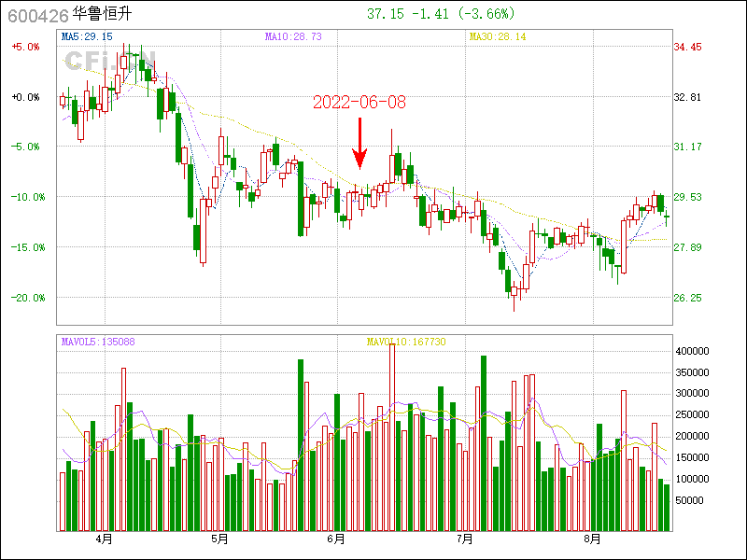The height and width of the screenshot is (560, 747).
Task: Click the MA30:28.14 indicator label
Action: tap(498, 36)
